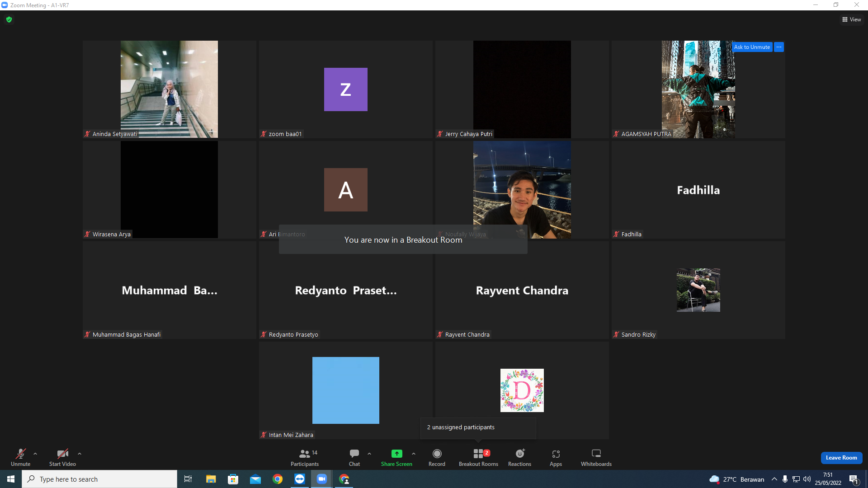Start Video from the Zoom toolbar
The width and height of the screenshot is (868, 488).
(x=62, y=457)
